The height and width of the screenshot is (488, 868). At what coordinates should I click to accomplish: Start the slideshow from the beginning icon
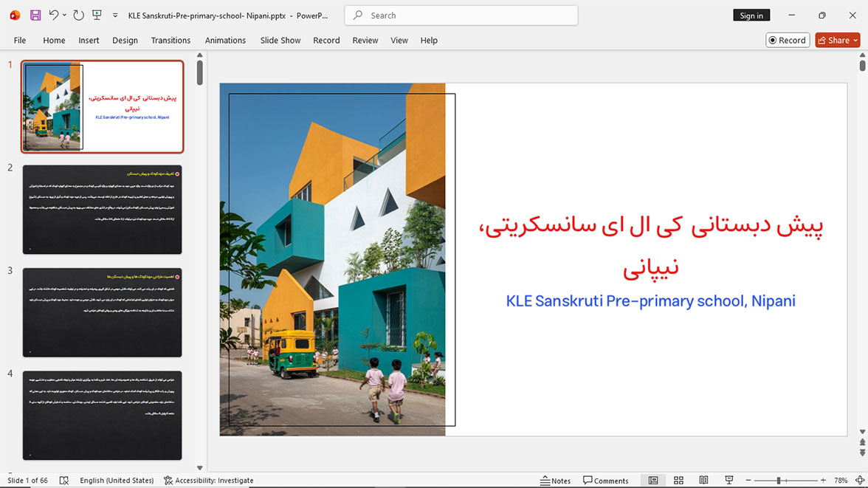(97, 16)
